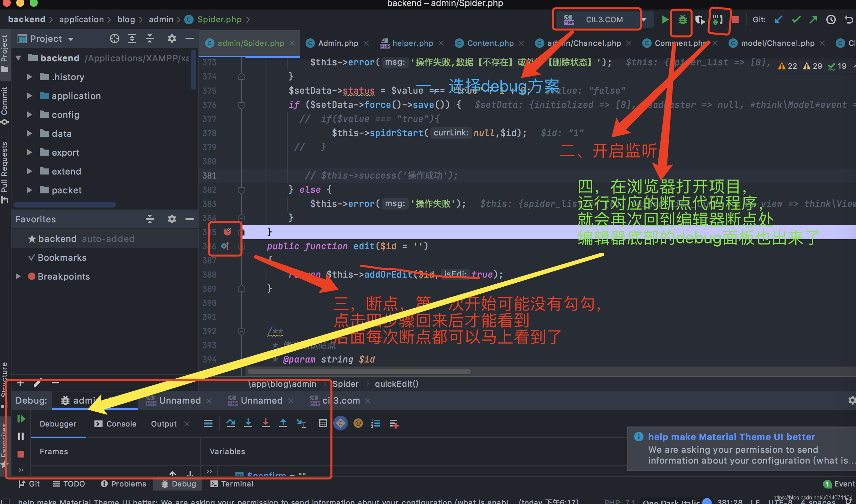Image resolution: width=856 pixels, height=504 pixels.
Task: Click the red Stop button in top toolbar
Action: (x=735, y=20)
